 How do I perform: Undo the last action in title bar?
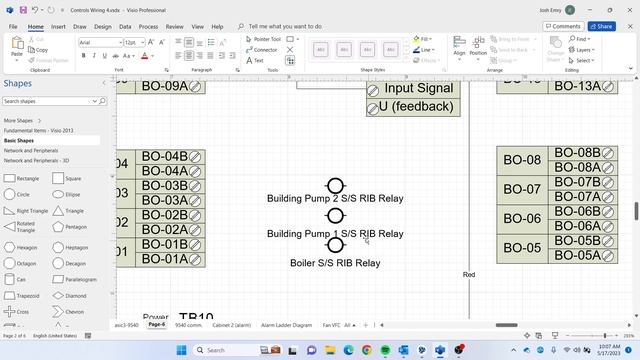pyautogui.click(x=35, y=10)
